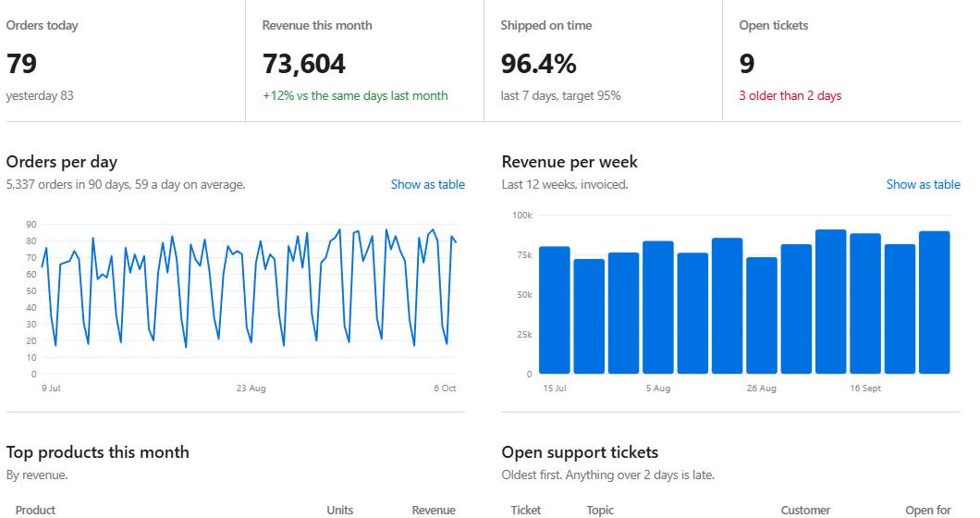Click the Units column header
The height and width of the screenshot is (518, 980).
point(340,511)
